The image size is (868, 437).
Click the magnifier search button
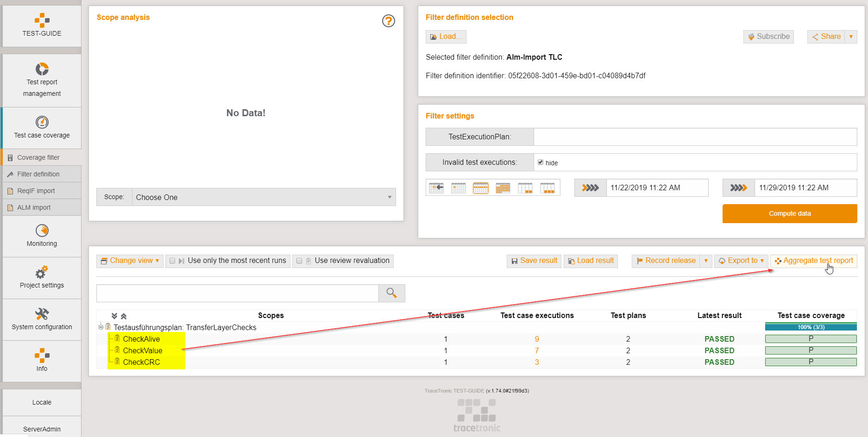[x=391, y=293]
